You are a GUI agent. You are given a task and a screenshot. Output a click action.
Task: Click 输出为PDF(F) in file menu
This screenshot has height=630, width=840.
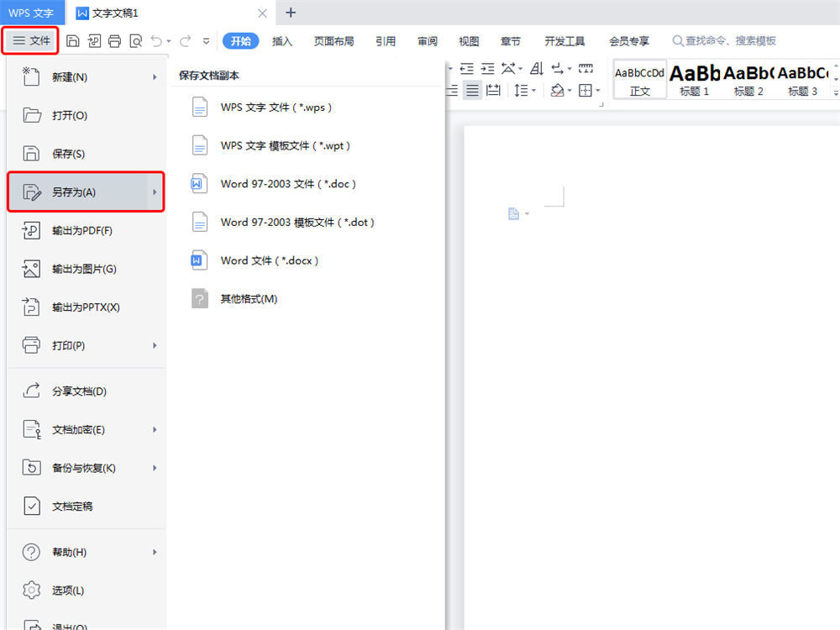pyautogui.click(x=81, y=230)
